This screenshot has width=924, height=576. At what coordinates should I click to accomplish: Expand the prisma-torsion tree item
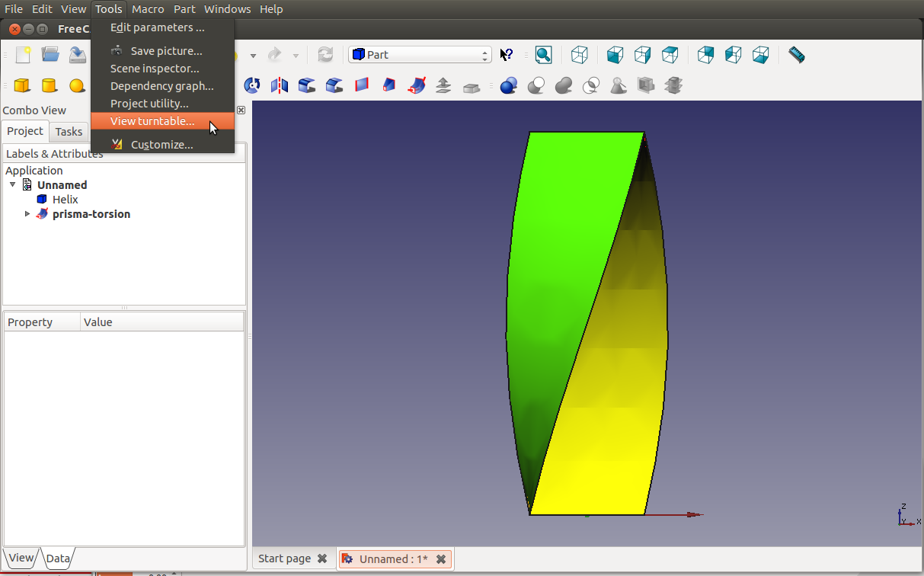[x=28, y=214]
